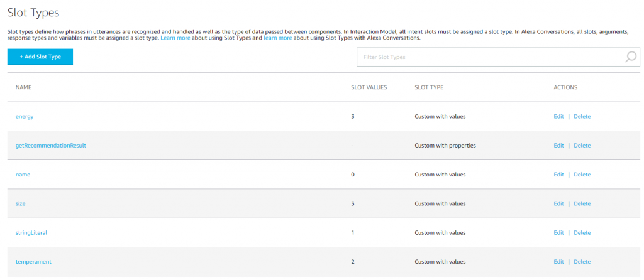Follow the first Learn more link
This screenshot has width=644, height=280.
(175, 38)
